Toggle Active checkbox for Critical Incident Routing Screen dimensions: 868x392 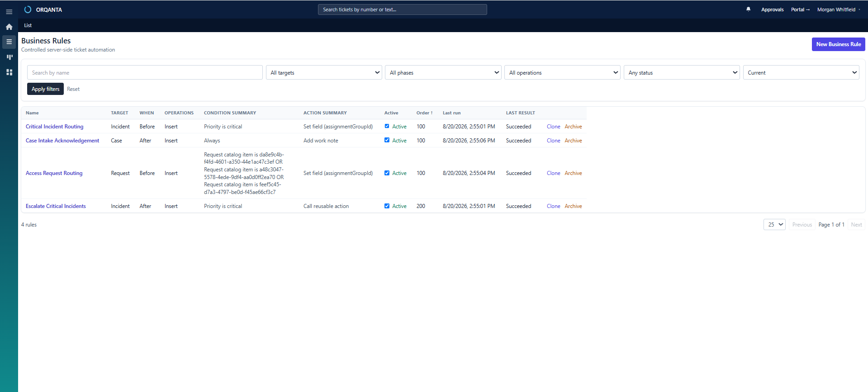(x=387, y=126)
